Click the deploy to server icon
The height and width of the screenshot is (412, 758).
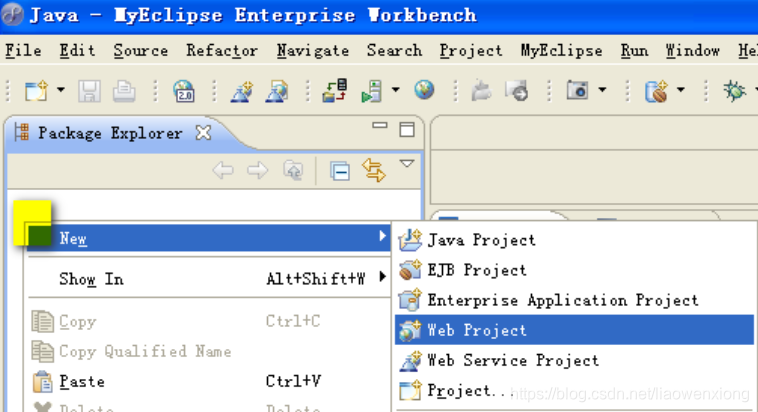pos(335,90)
